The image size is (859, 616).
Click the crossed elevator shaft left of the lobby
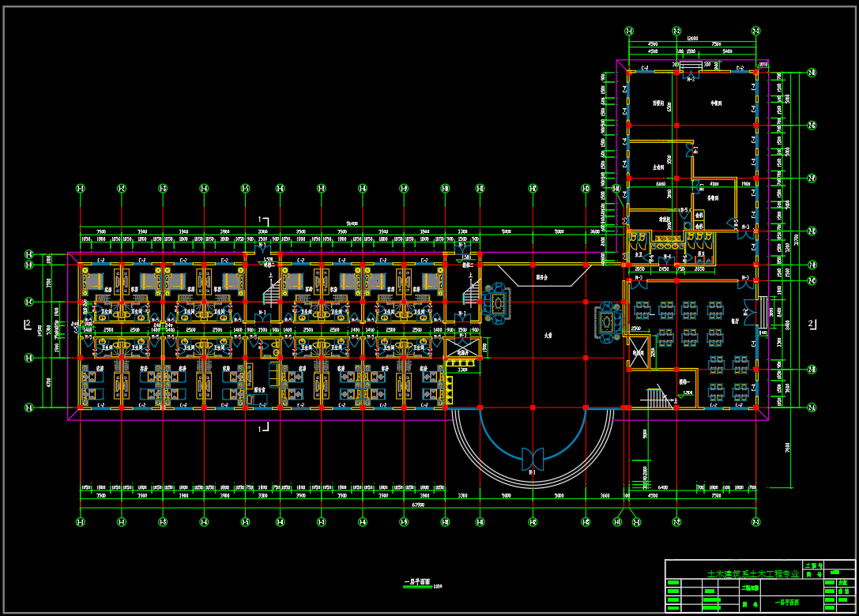pyautogui.click(x=462, y=347)
